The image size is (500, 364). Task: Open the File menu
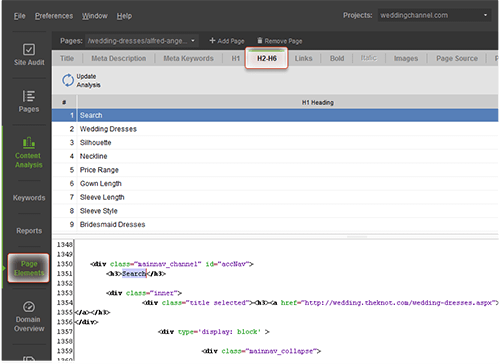tap(19, 16)
